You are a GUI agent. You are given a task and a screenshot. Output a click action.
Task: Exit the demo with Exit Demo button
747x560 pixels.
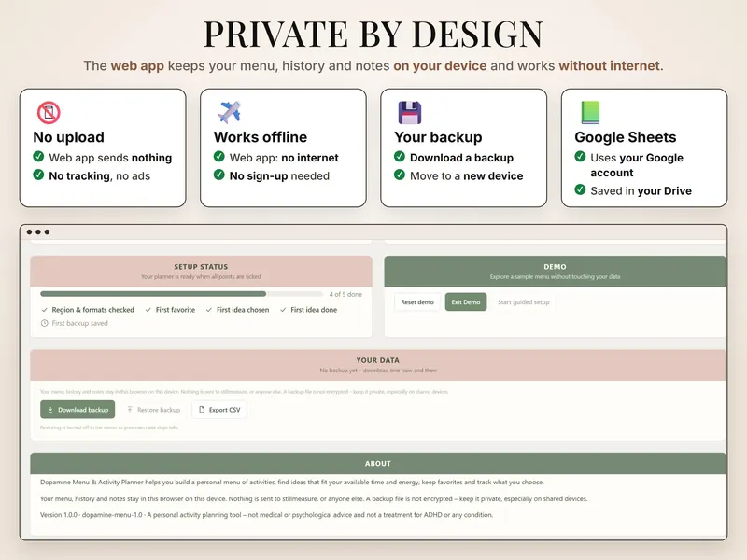tap(466, 301)
